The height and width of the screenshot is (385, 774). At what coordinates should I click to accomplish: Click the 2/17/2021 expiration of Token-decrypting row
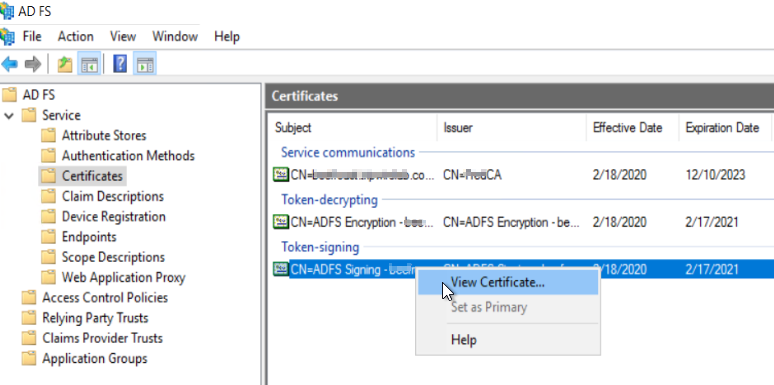click(x=712, y=222)
